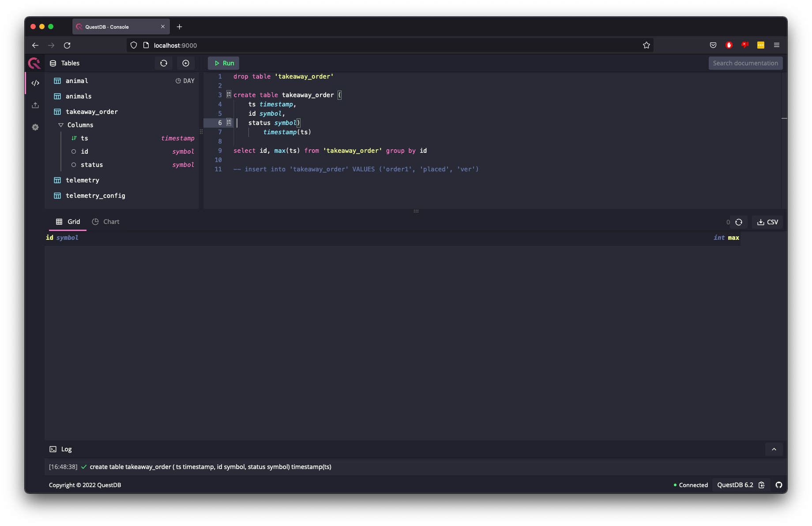Run the SQL query

click(223, 63)
